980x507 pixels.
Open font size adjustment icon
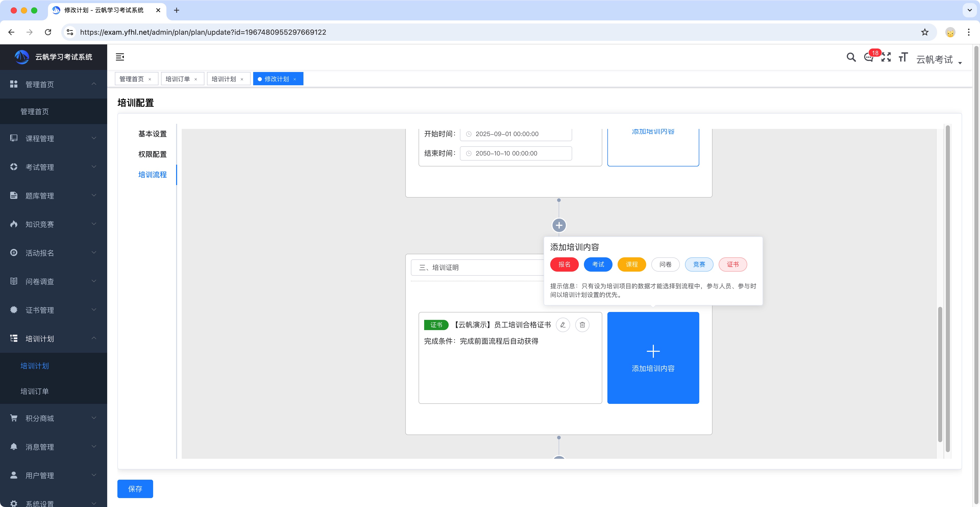click(x=903, y=57)
